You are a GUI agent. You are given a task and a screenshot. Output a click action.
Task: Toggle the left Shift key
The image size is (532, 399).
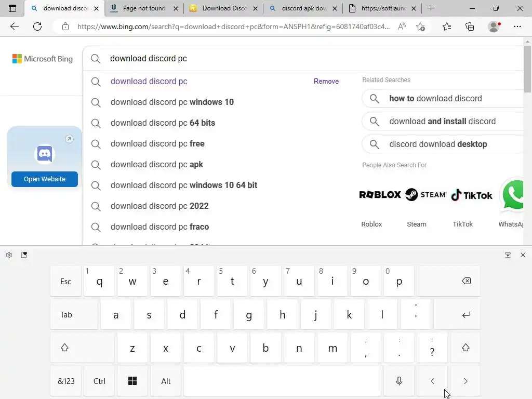tap(82, 348)
